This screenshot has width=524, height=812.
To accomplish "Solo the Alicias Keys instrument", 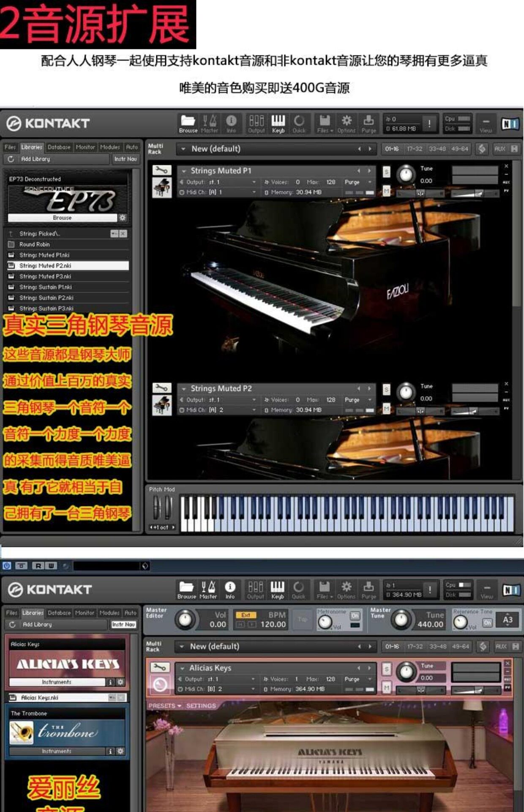I will (386, 669).
